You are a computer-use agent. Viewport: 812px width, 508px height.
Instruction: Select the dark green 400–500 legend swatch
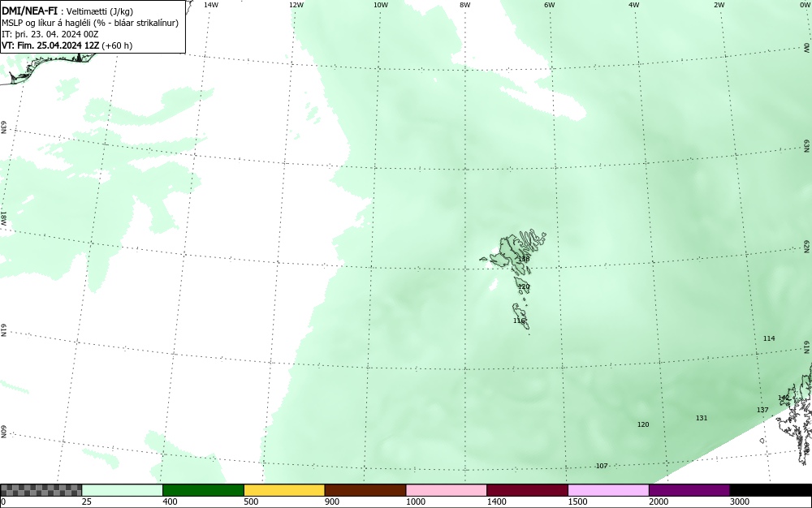pos(203,490)
